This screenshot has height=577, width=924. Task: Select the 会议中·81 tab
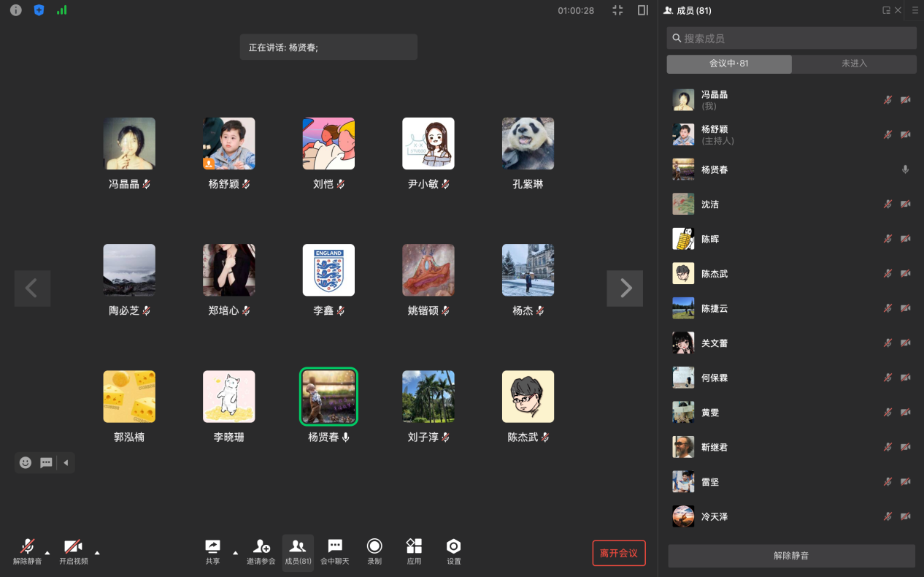(x=728, y=64)
